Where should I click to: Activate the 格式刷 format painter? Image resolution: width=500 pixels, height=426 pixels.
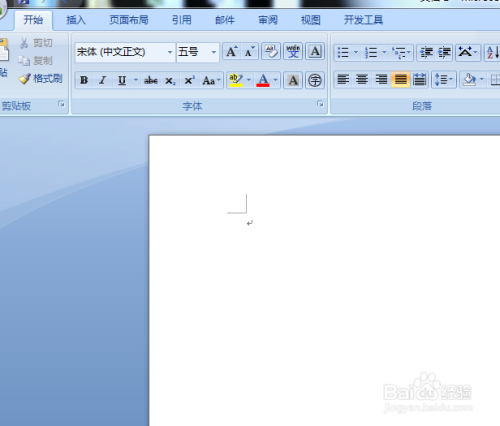41,79
